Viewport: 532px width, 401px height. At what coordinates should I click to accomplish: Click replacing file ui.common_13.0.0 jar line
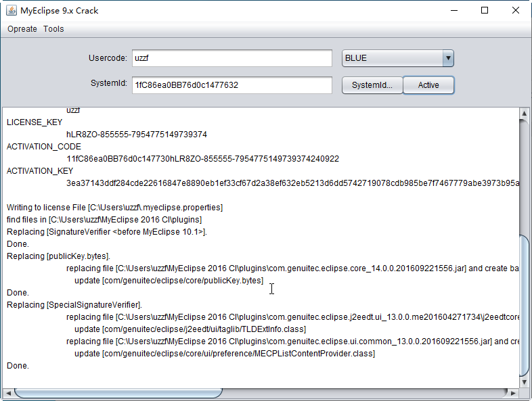292,341
